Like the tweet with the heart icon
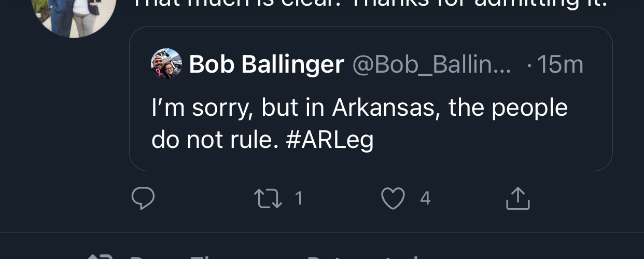 pos(393,198)
